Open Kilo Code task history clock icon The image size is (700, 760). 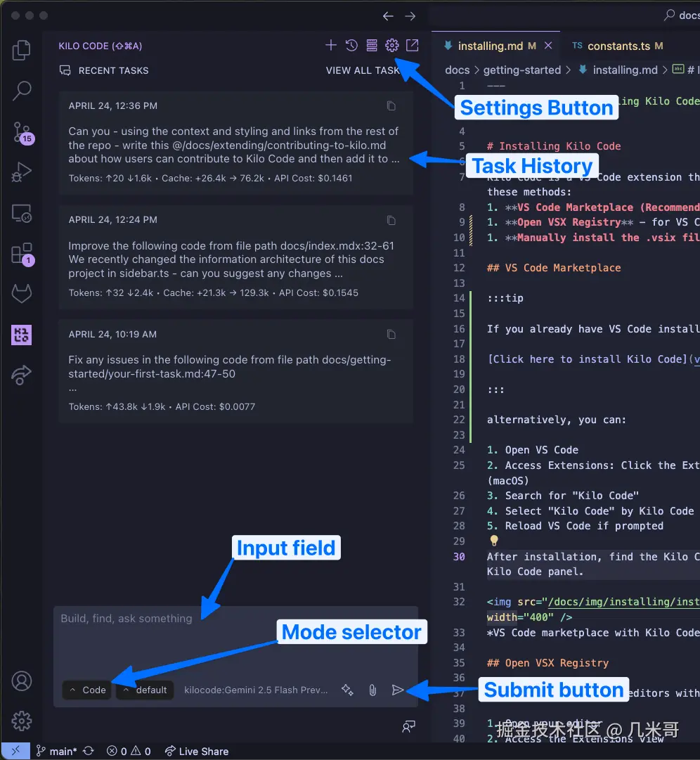(351, 46)
